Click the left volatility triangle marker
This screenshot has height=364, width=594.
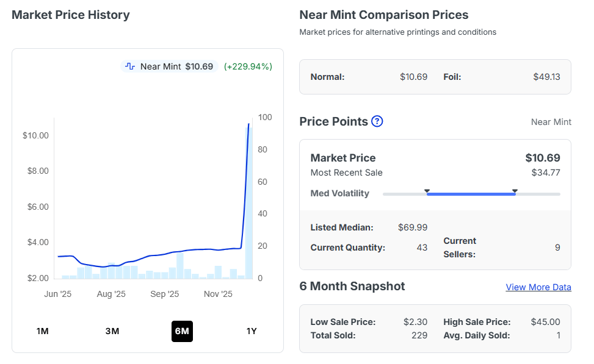coord(427,191)
